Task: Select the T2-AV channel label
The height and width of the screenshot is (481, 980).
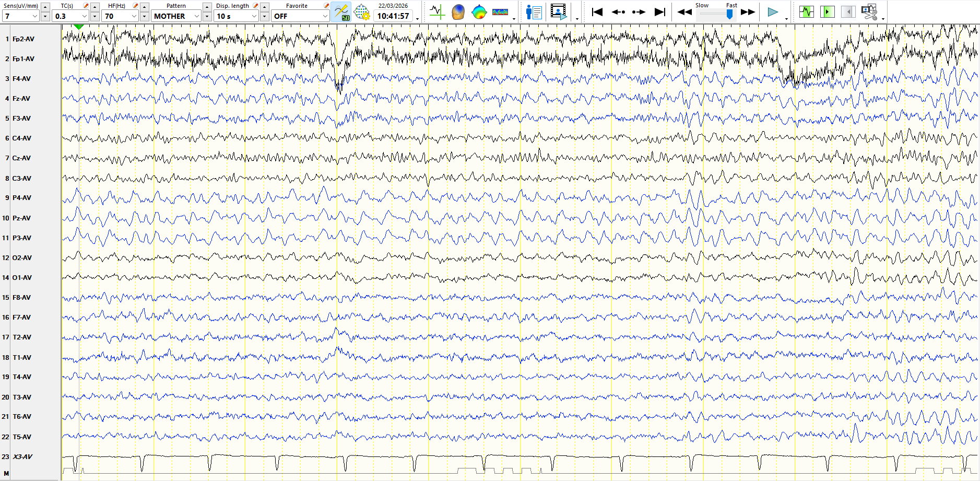Action: tap(22, 337)
